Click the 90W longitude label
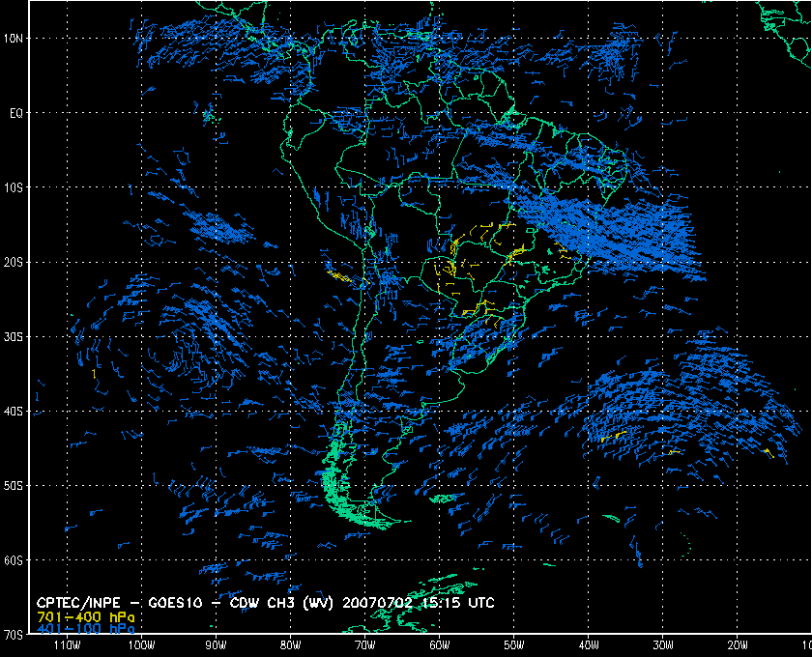812x657 pixels. tap(216, 645)
